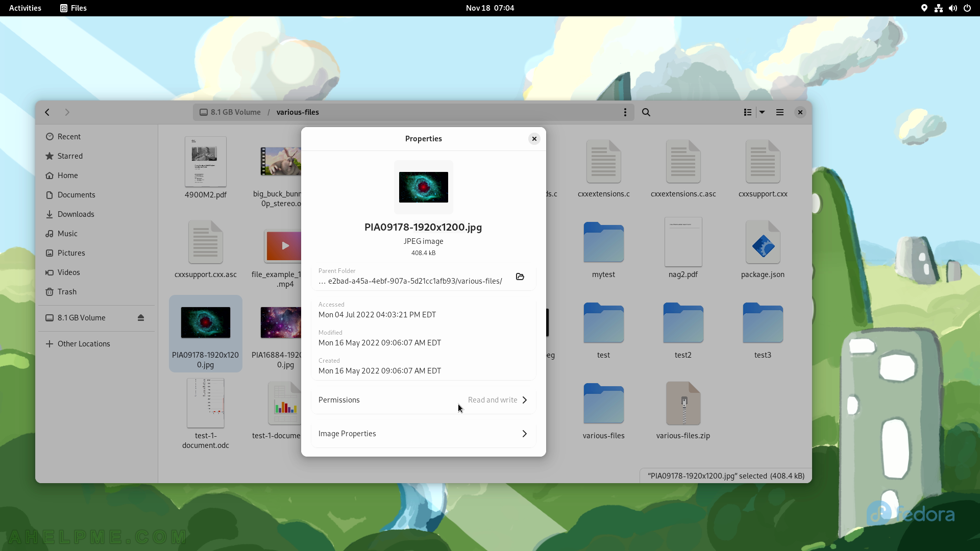This screenshot has height=551, width=980.
Task: Open Pictures in sidebar
Action: click(96, 253)
